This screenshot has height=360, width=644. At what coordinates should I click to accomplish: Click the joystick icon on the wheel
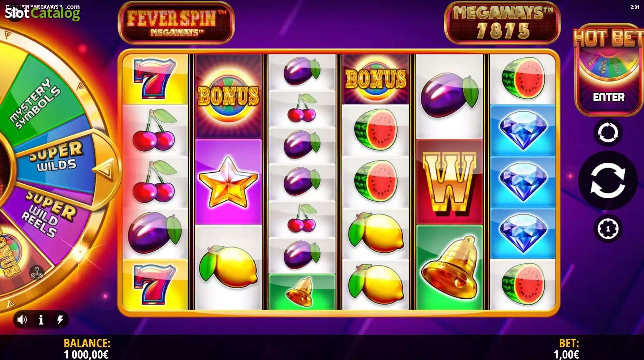(x=37, y=273)
